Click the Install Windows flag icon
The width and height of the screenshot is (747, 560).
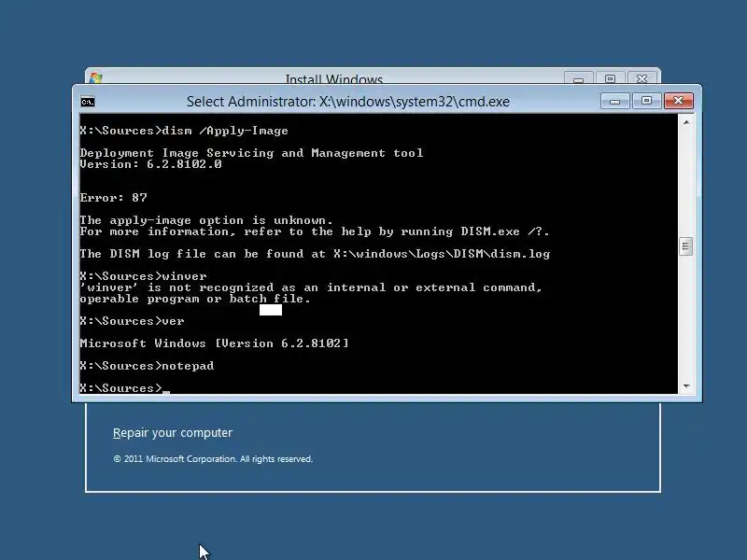click(96, 78)
